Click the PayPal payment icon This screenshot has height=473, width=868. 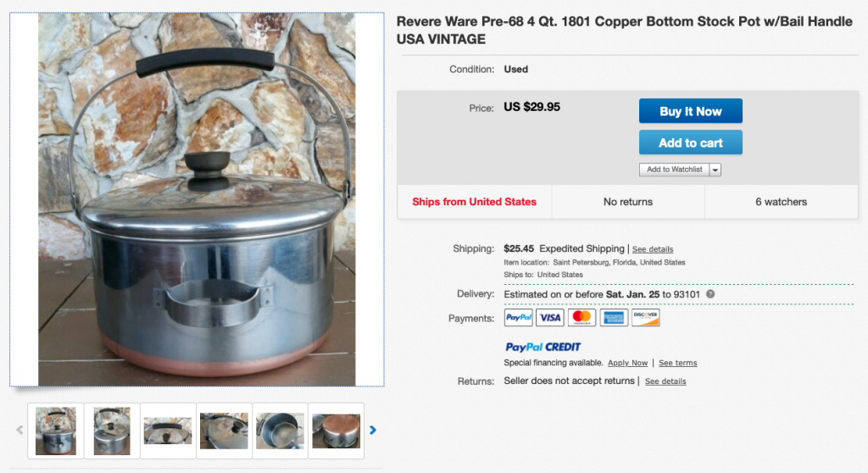tap(518, 317)
